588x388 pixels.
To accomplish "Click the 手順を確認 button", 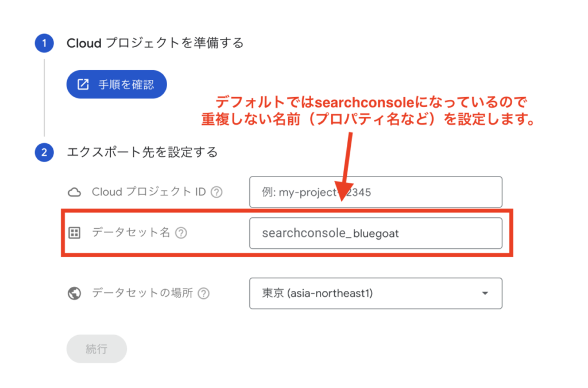I will click(x=117, y=84).
